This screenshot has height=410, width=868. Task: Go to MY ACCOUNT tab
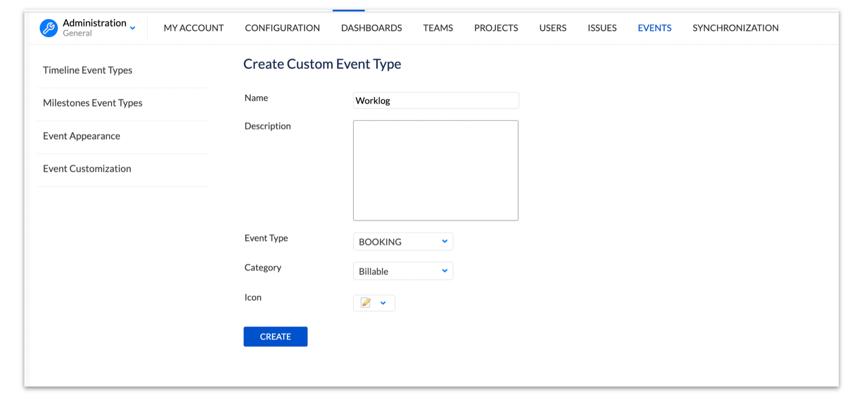pyautogui.click(x=193, y=28)
